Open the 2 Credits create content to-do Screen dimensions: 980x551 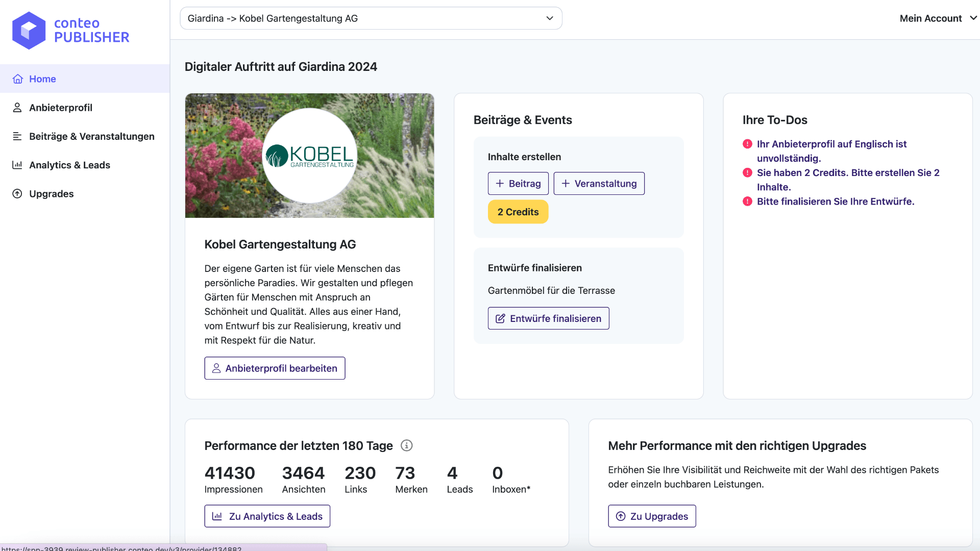[x=848, y=180]
